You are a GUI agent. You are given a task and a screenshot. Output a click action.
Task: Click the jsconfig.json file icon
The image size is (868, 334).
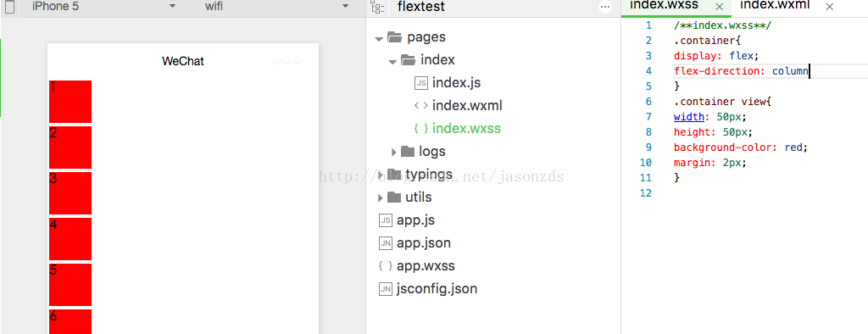coord(386,289)
